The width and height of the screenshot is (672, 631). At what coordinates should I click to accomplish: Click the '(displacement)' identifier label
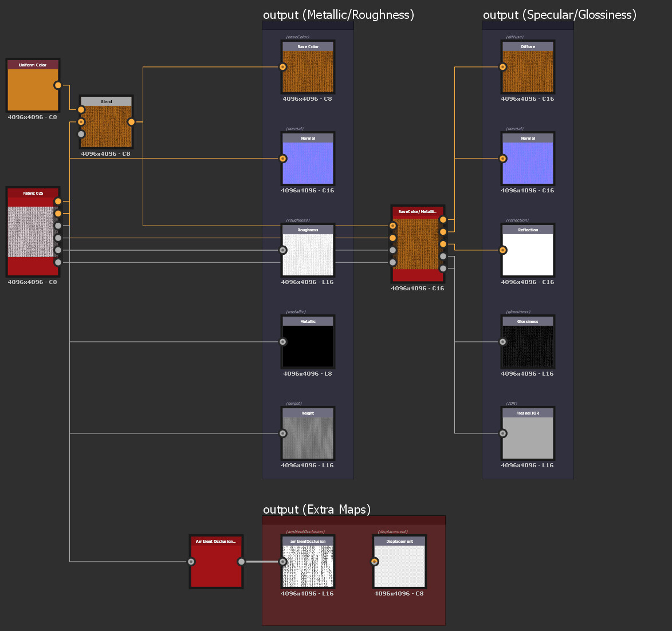tap(392, 531)
